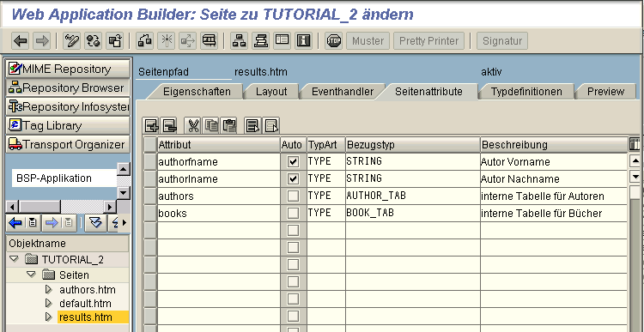Click attribute table scroll-down arrow
The image size is (644, 332).
click(x=635, y=177)
